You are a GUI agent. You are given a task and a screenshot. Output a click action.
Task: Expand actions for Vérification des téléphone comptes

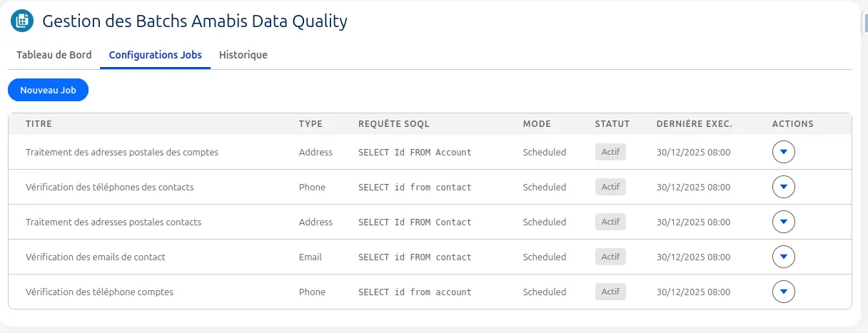pyautogui.click(x=784, y=292)
